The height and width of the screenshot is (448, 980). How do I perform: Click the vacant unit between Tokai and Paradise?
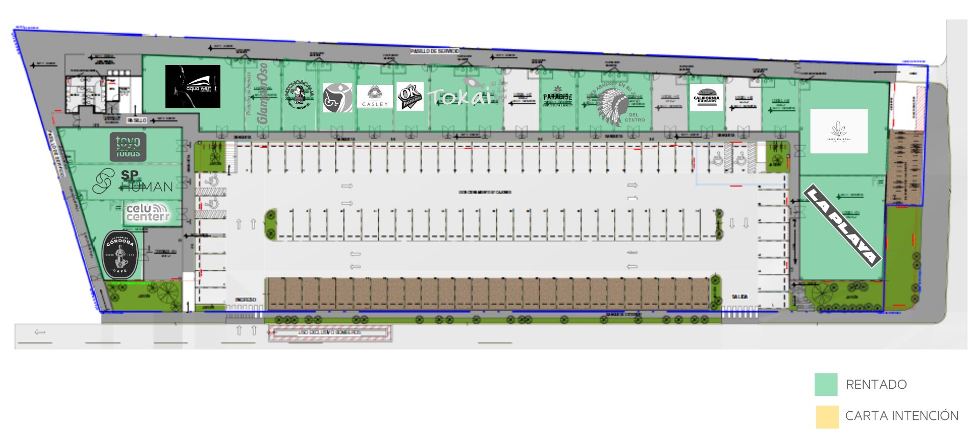pyautogui.click(x=521, y=99)
